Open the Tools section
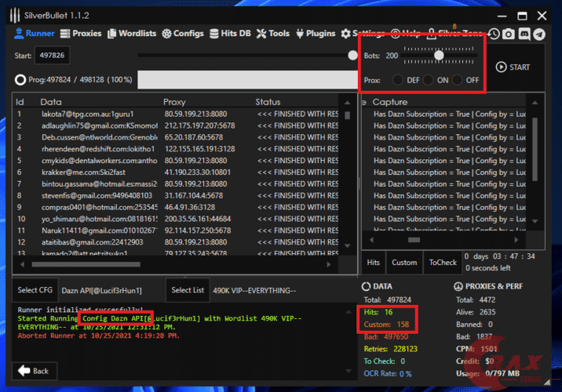 [x=273, y=34]
